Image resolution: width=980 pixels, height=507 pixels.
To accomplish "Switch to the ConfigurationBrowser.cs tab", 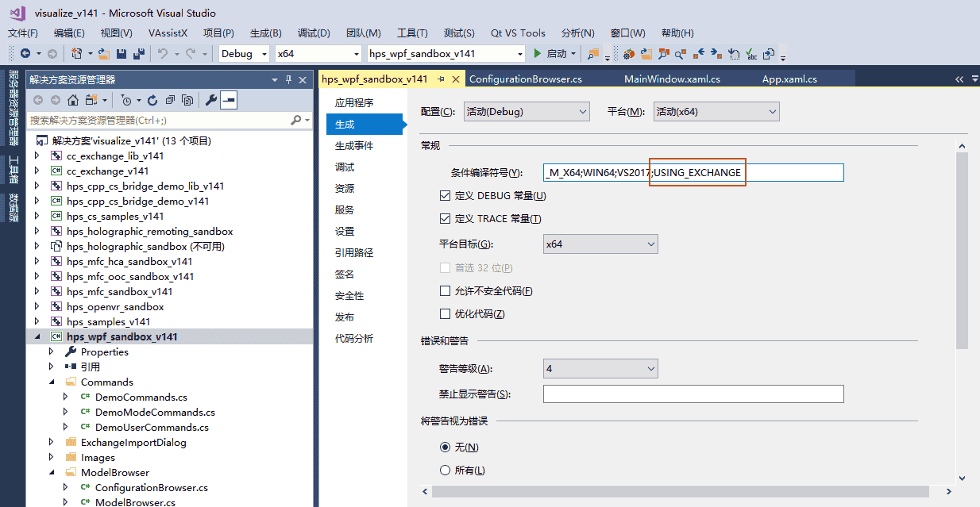I will click(x=526, y=79).
